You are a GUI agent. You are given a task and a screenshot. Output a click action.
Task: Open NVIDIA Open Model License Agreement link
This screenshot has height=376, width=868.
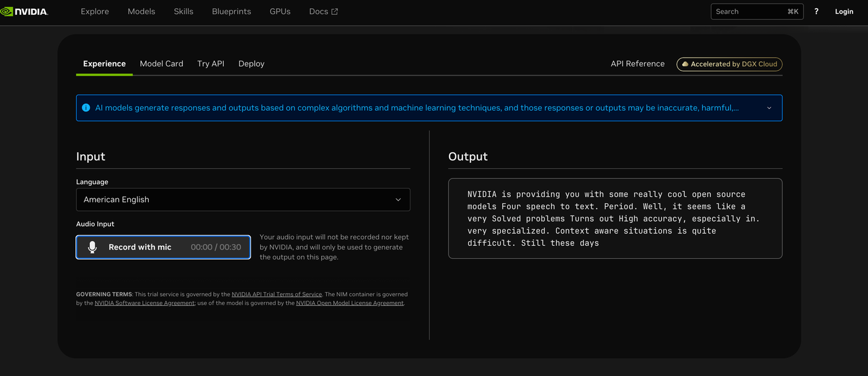click(350, 303)
